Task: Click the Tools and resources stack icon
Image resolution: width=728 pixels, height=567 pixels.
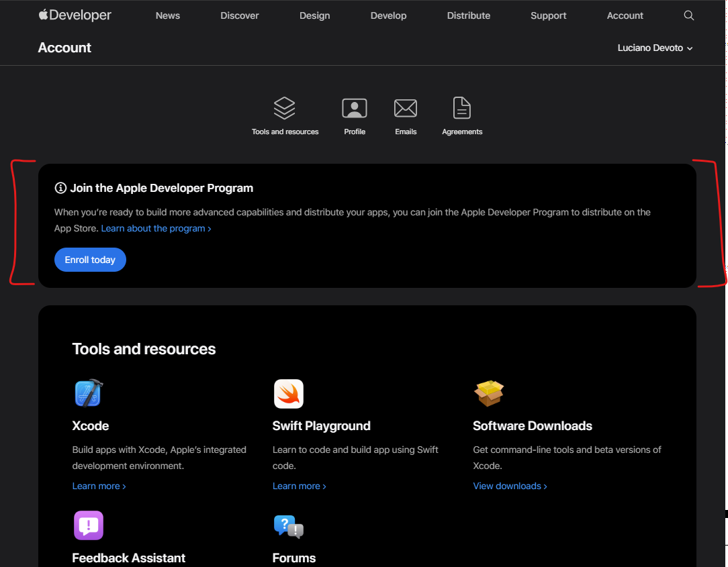Action: [285, 108]
